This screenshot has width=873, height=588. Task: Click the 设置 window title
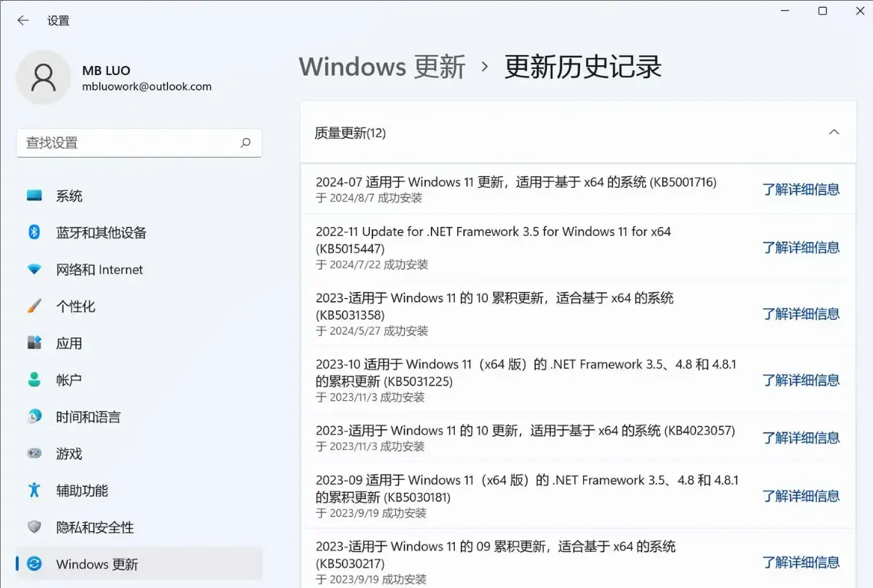(58, 21)
